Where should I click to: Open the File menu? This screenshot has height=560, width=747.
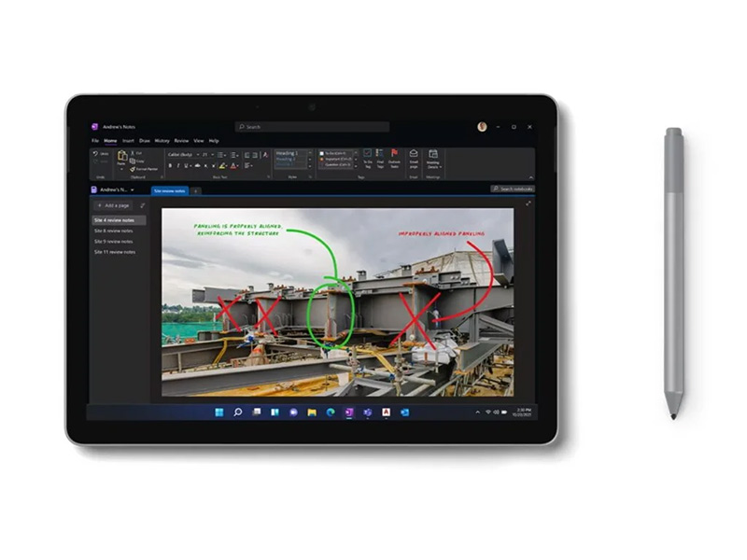95,141
